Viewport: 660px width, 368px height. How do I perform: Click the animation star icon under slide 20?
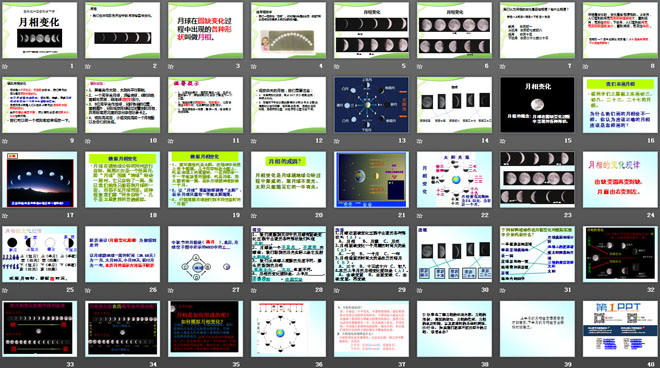[x=254, y=216]
